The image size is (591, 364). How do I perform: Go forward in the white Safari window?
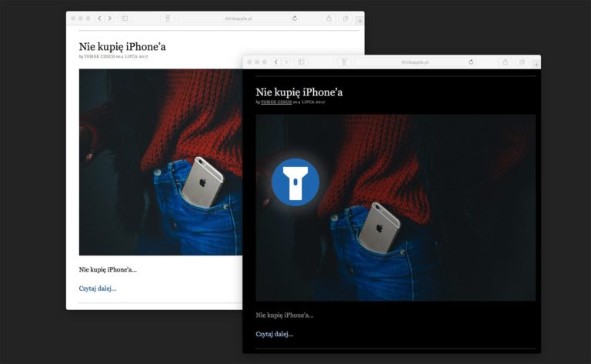click(x=110, y=18)
